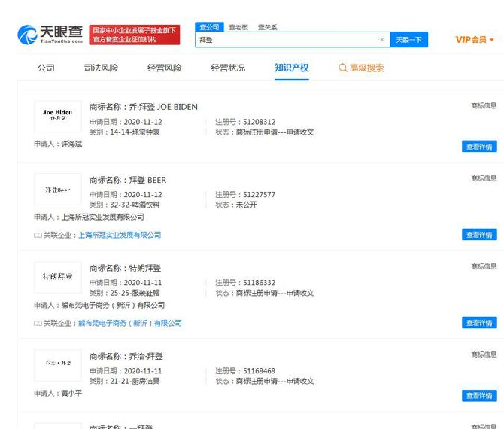Click trademark title 乔·拜登 JOE BIDEN
504x429 pixels.
[x=163, y=107]
